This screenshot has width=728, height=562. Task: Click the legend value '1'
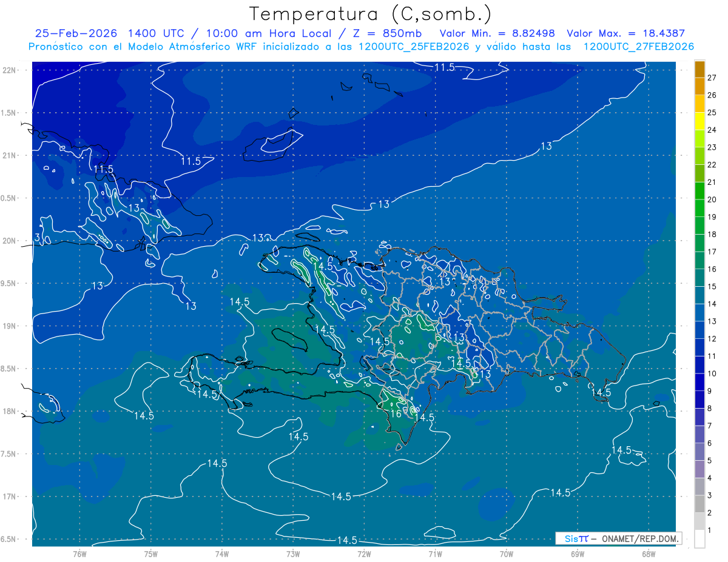point(710,530)
